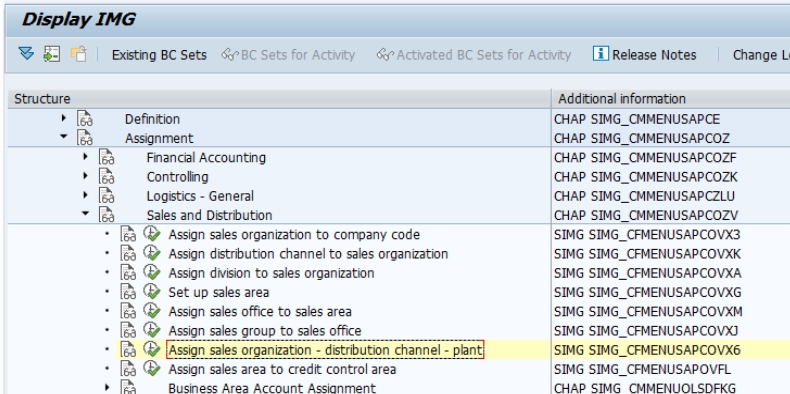Expand Business Area Account Assignment node

pyautogui.click(x=107, y=387)
